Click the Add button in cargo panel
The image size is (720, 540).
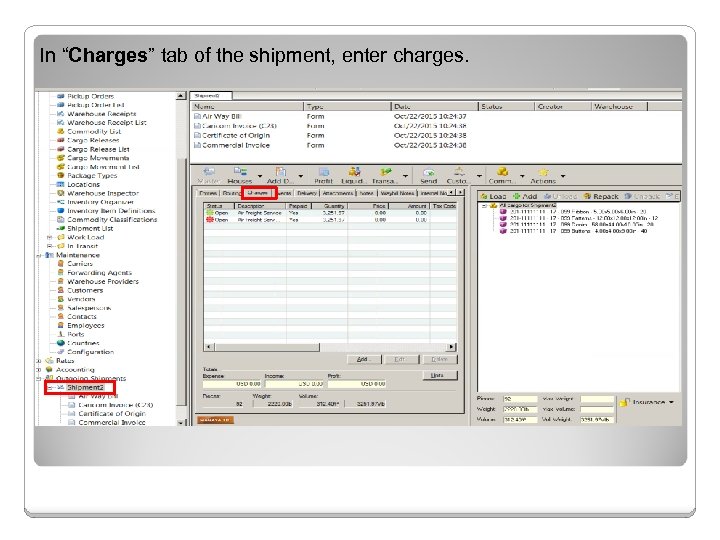[525, 196]
